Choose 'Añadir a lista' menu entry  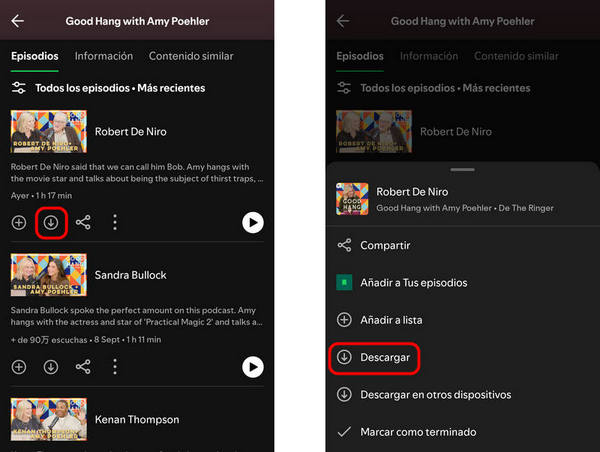tap(463, 320)
